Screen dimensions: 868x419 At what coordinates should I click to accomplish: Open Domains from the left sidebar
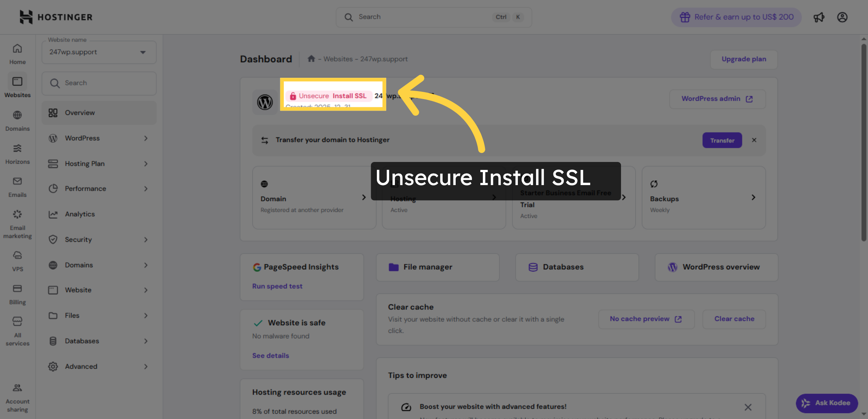(17, 119)
